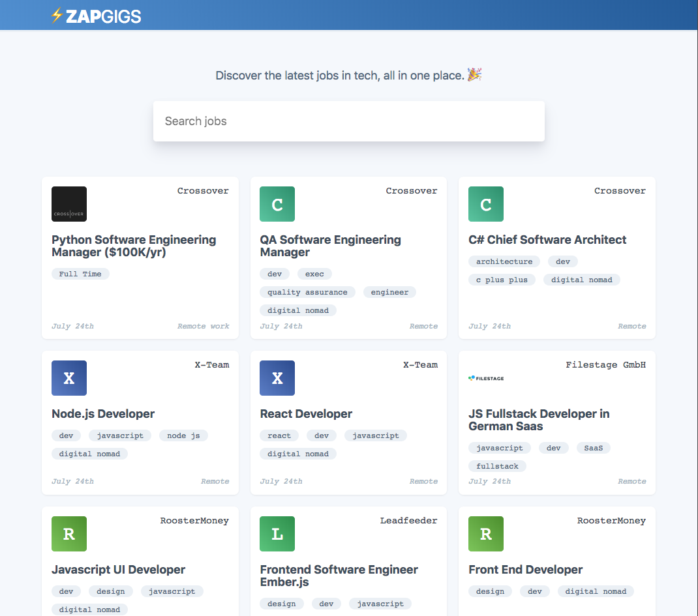Click the Search jobs input field
698x616 pixels.
tap(348, 121)
